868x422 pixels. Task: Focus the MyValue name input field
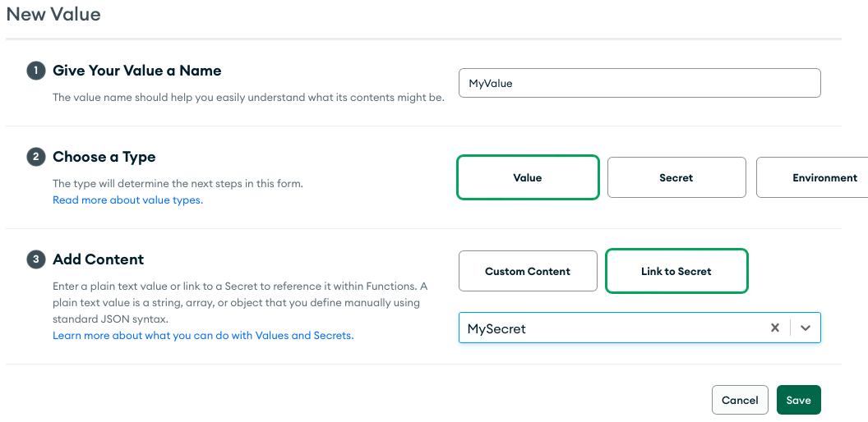[639, 83]
